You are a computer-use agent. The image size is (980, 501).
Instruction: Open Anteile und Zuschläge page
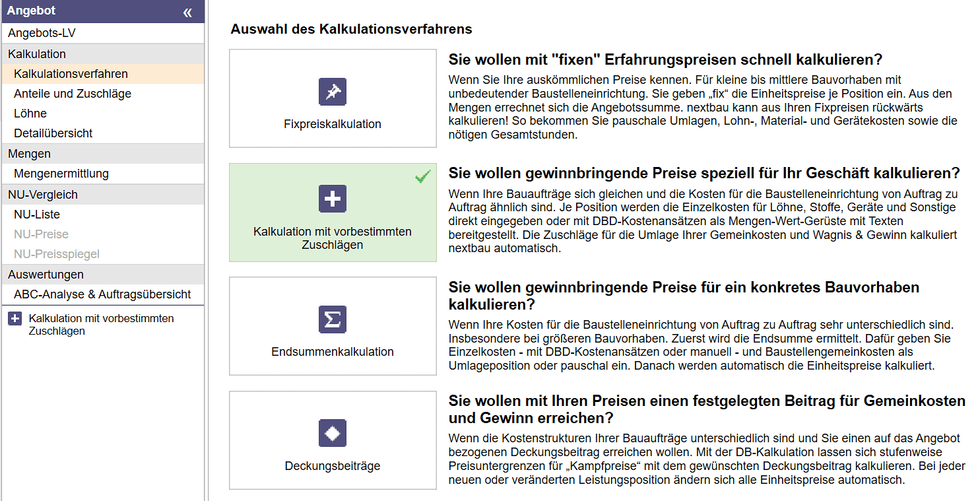tap(73, 94)
